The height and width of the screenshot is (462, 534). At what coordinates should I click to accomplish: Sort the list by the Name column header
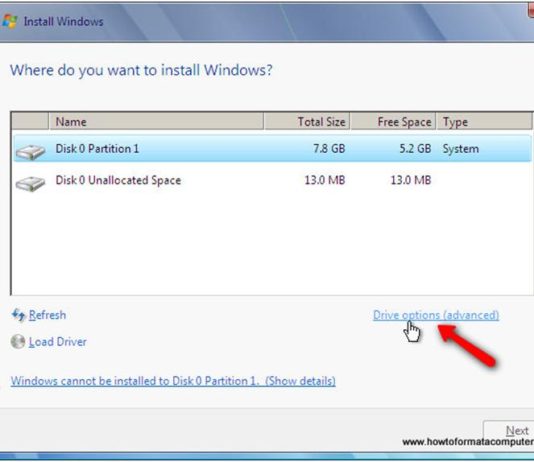tap(156, 122)
